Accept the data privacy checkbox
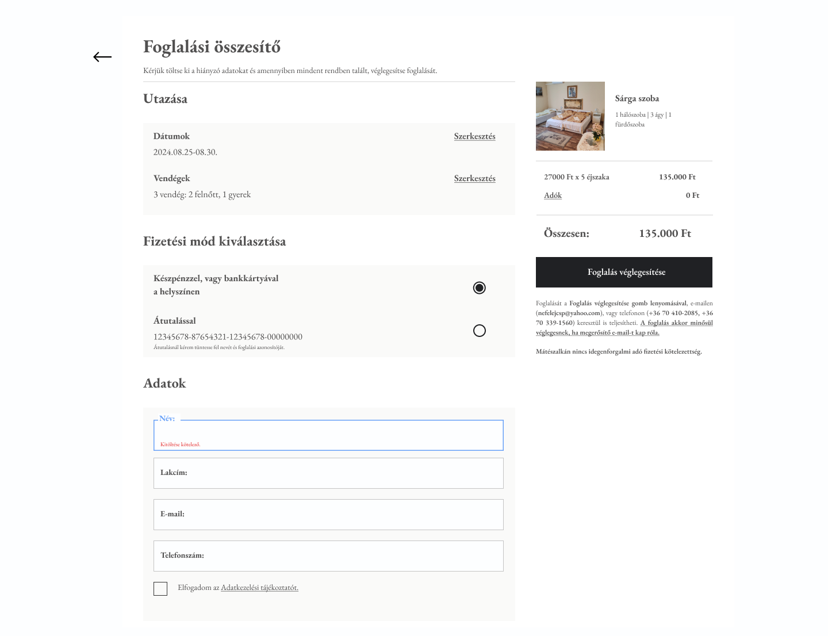The width and height of the screenshot is (828, 644). tap(160, 588)
